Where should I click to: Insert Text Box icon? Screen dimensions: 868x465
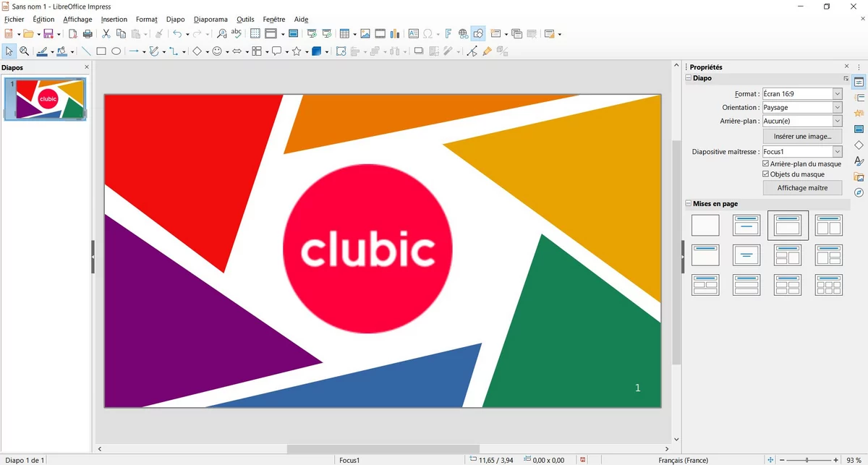pyautogui.click(x=413, y=34)
